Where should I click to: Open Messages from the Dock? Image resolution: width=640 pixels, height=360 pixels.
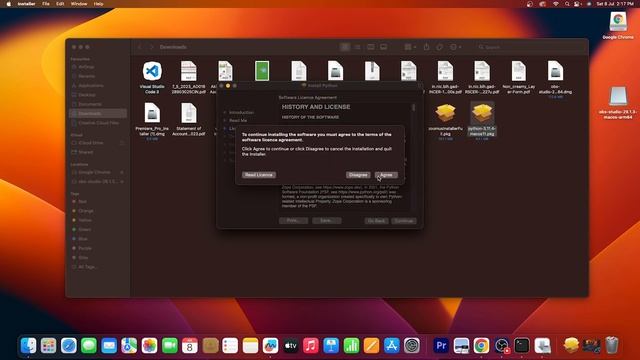click(x=89, y=346)
